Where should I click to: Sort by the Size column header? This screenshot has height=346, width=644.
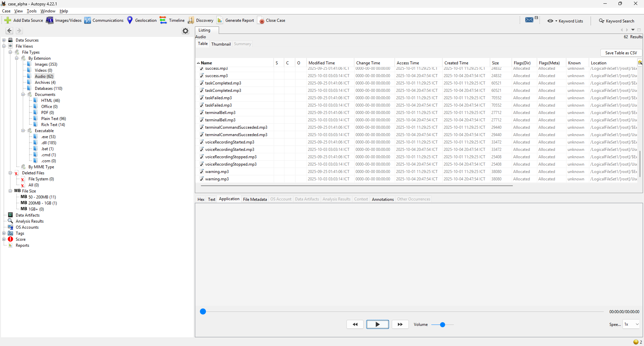(500, 63)
